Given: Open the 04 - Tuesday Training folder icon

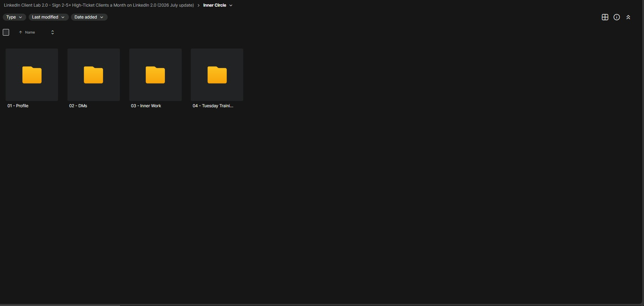Looking at the screenshot, I should pos(217,75).
